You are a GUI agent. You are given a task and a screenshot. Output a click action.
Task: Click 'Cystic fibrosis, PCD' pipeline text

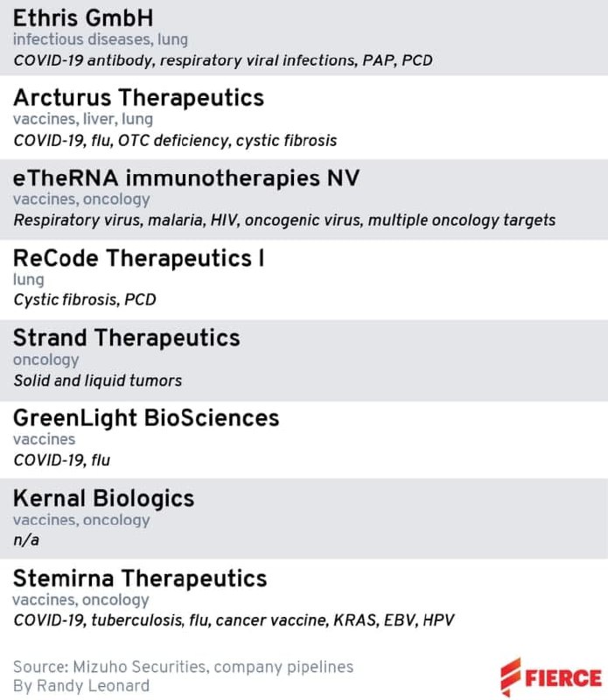[x=85, y=299]
